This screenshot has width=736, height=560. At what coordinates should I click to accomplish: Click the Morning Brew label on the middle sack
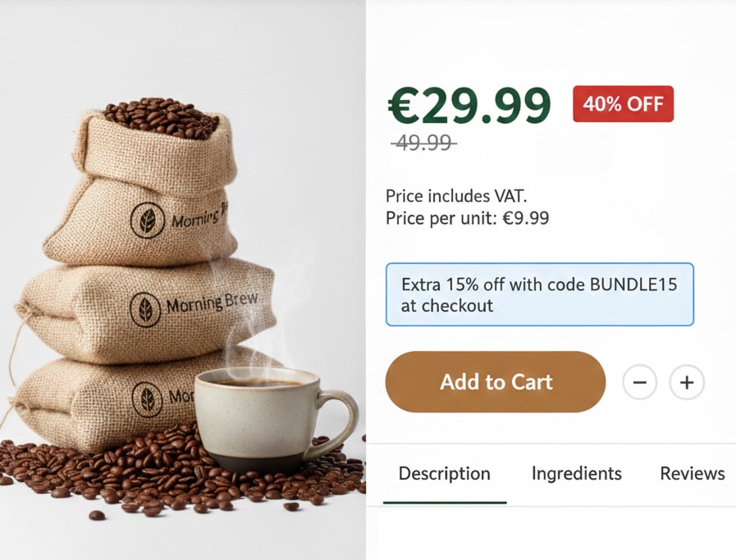pyautogui.click(x=212, y=303)
